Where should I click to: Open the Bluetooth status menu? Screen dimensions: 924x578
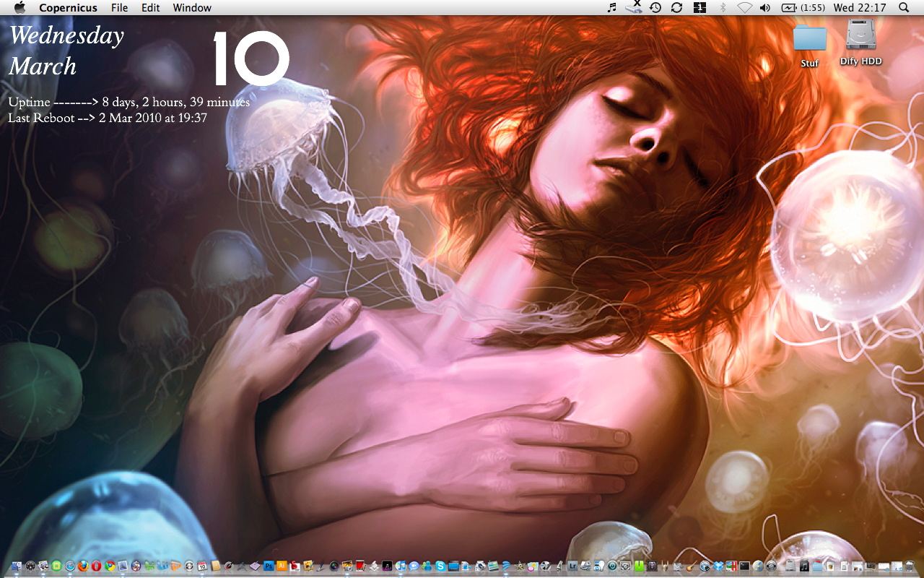click(x=723, y=7)
